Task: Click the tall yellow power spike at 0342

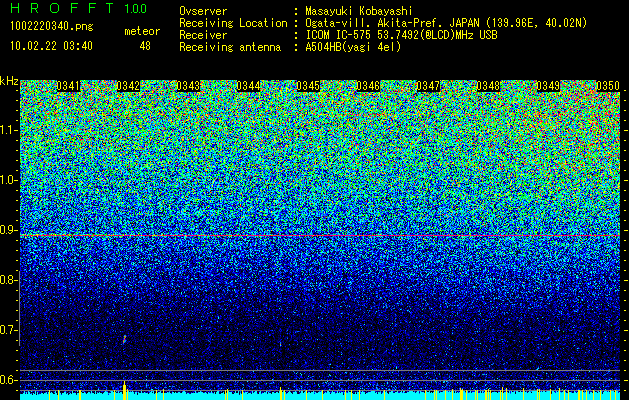Action: click(124, 390)
